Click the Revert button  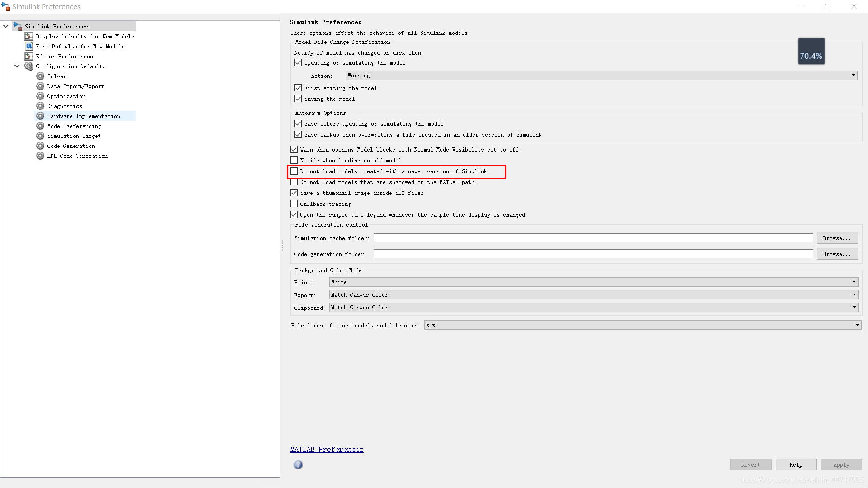click(x=750, y=464)
